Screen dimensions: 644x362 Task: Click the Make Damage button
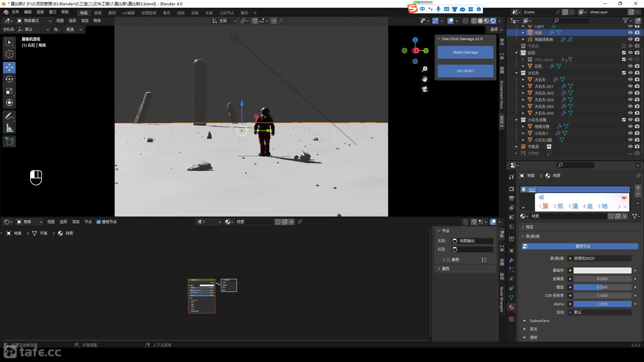[x=465, y=52]
